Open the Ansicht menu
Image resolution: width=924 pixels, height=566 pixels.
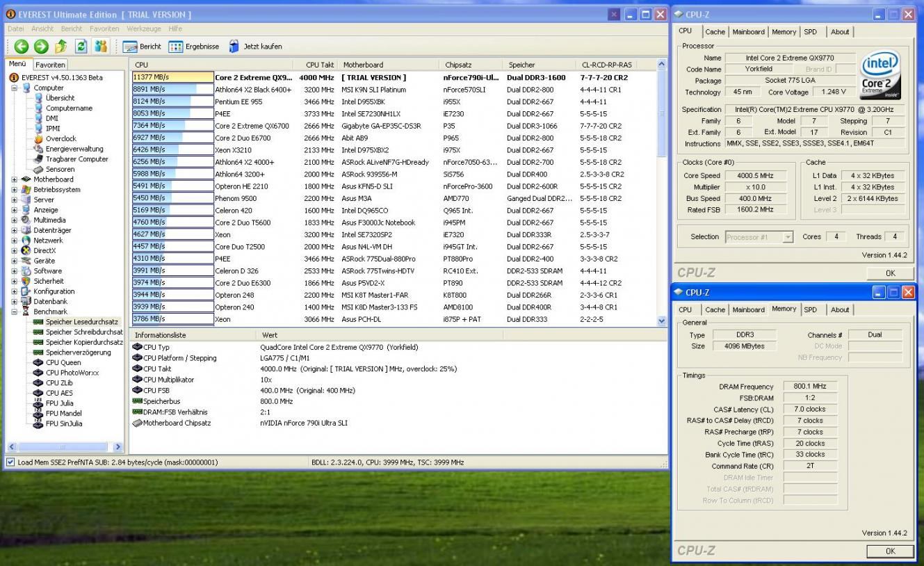(x=42, y=29)
